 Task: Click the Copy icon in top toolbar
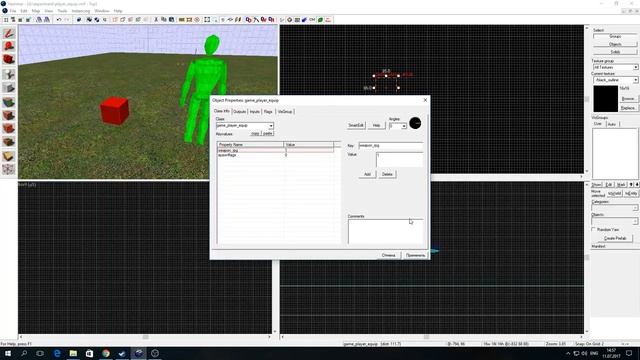164,20
